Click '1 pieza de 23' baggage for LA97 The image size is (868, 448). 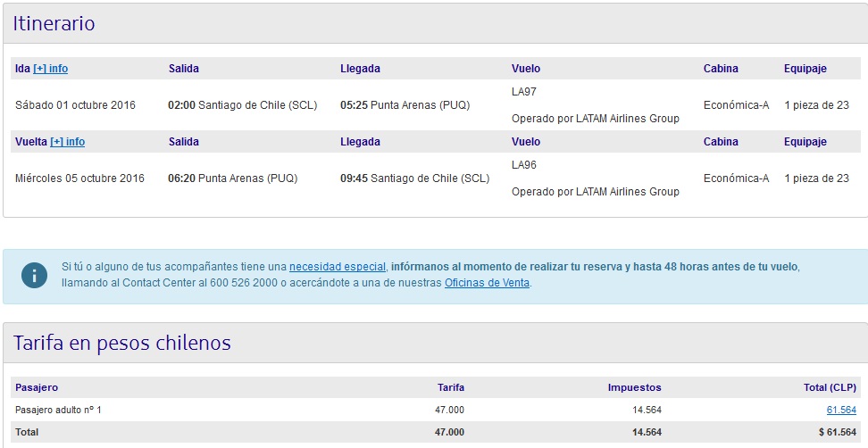[816, 105]
